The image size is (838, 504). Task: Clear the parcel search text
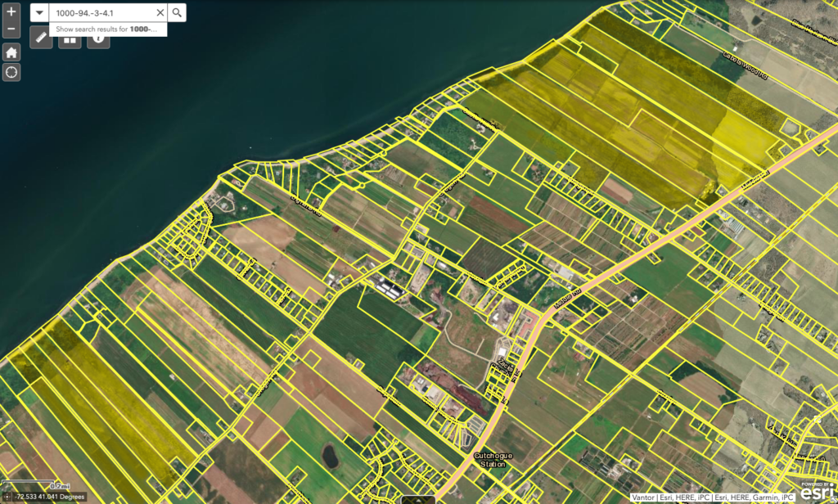tap(160, 12)
